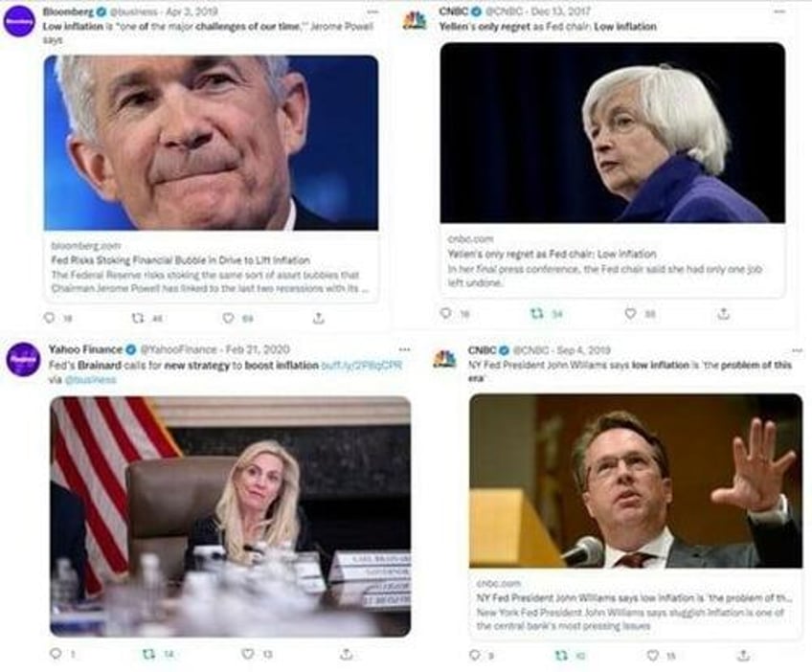The image size is (812, 672).
Task: Share the CNBC Yellen tweet
Action: pyautogui.click(x=724, y=312)
